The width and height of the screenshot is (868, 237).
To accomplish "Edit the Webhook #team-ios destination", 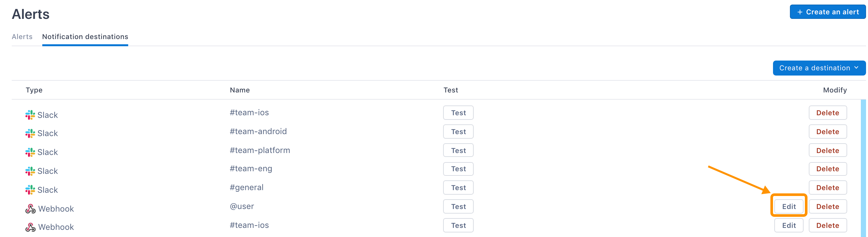I will coord(789,226).
